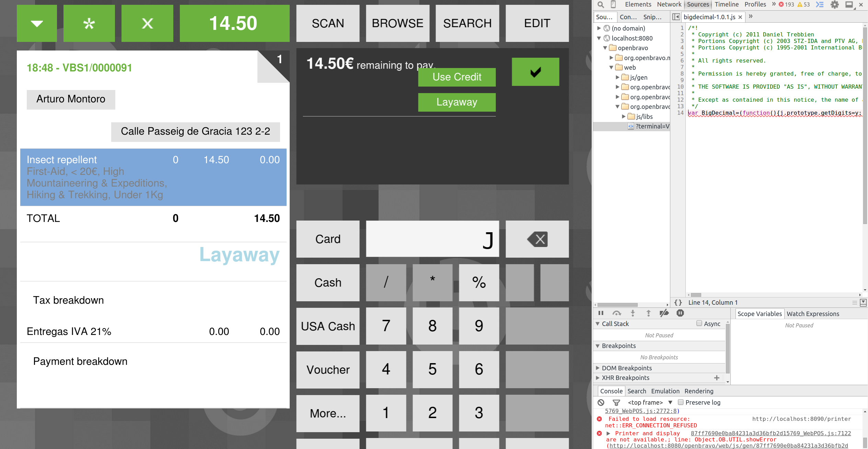
Task: Click the step over function icon
Action: [616, 313]
